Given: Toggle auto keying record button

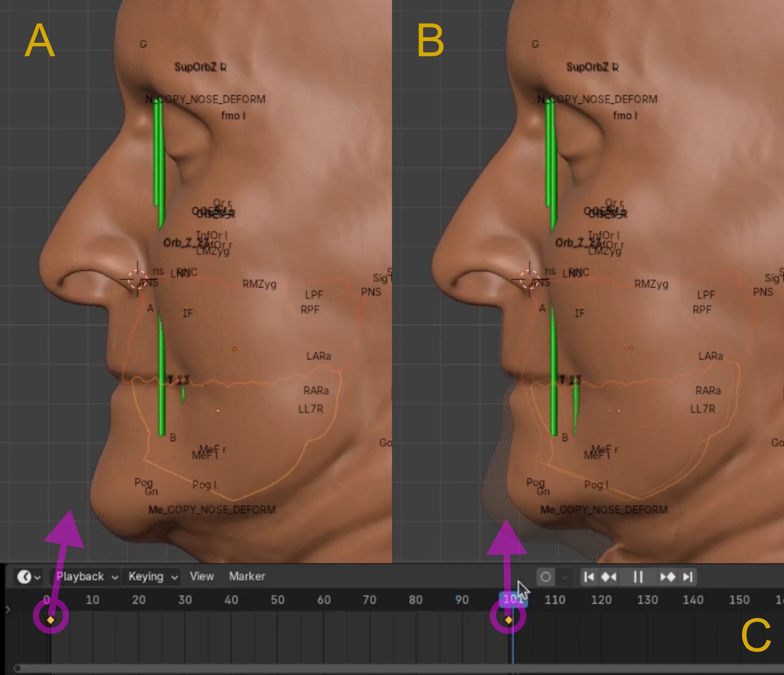Looking at the screenshot, I should point(545,577).
